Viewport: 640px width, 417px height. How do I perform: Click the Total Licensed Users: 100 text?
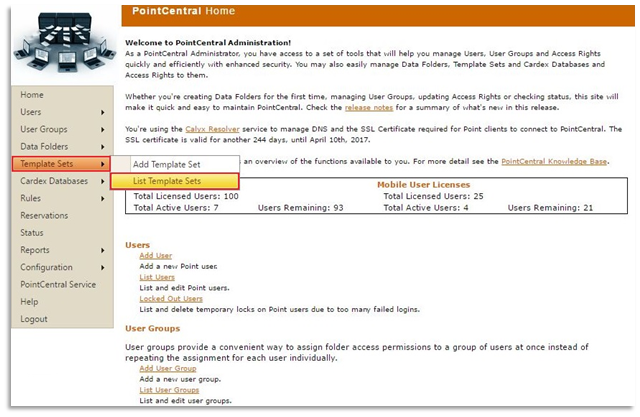pos(186,196)
